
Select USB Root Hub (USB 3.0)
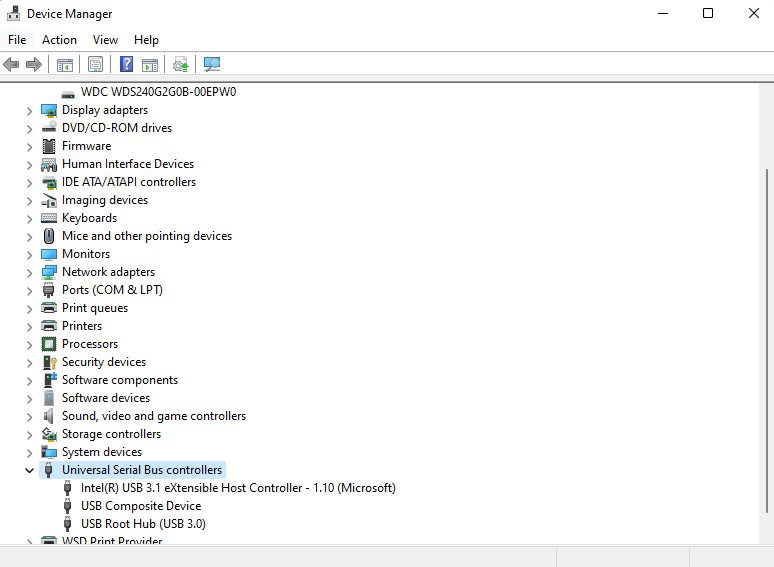[x=143, y=524]
